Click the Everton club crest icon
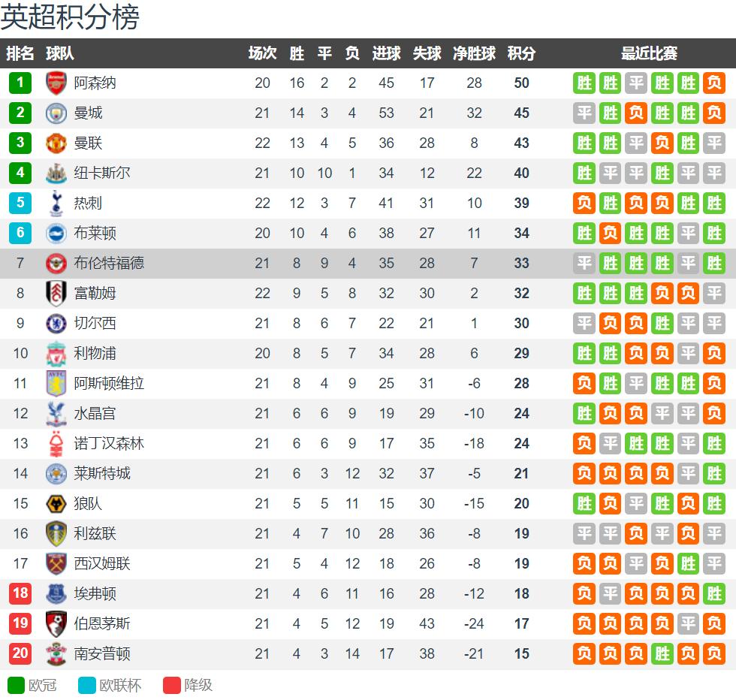 click(x=56, y=593)
